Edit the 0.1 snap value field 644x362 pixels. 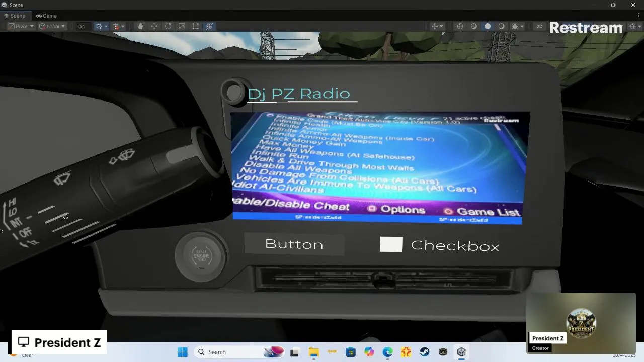pyautogui.click(x=84, y=26)
